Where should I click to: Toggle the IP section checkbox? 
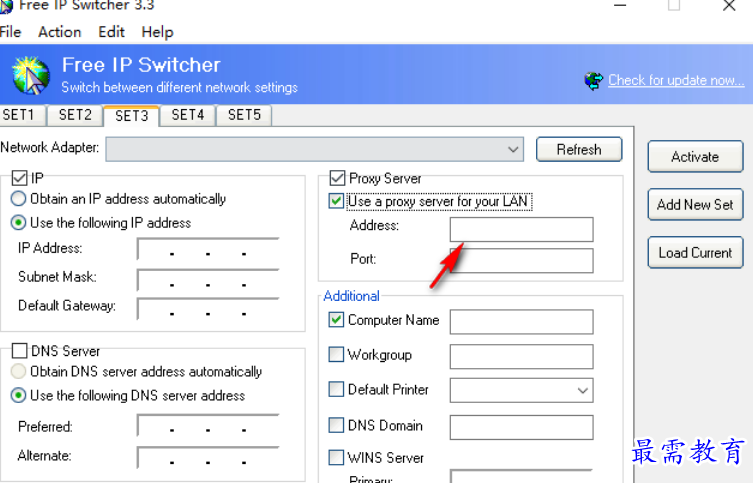[19, 178]
